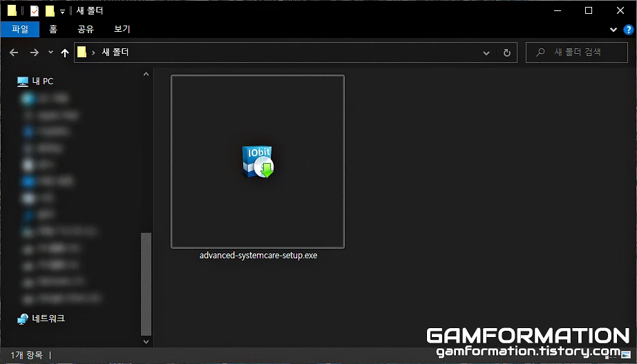
Task: Click the 내 PC computer icon
Action: 23,82
